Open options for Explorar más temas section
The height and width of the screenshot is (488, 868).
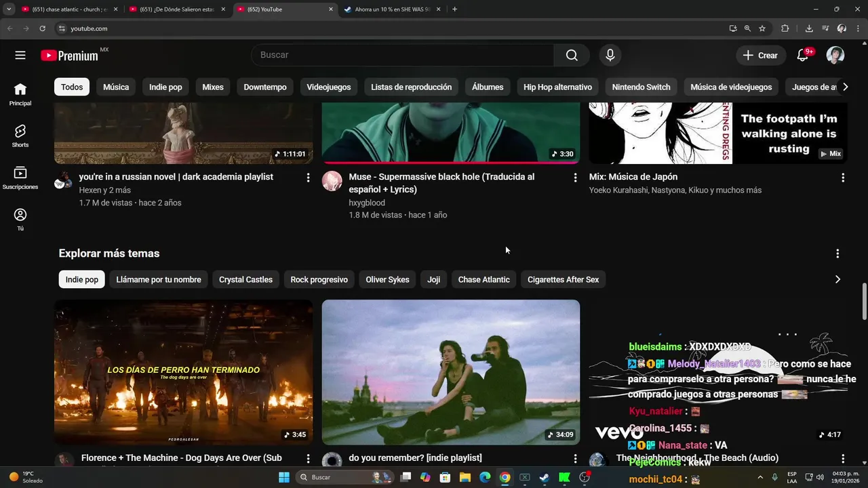837,253
